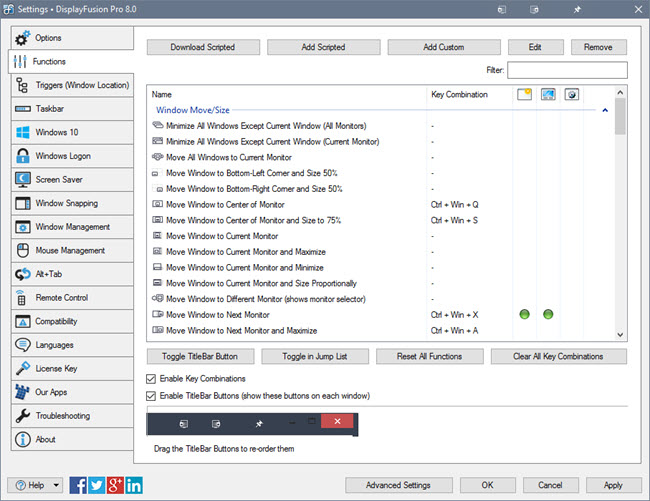This screenshot has width=650, height=501.
Task: Click the pin icon in the window title bar
Action: pos(577,9)
